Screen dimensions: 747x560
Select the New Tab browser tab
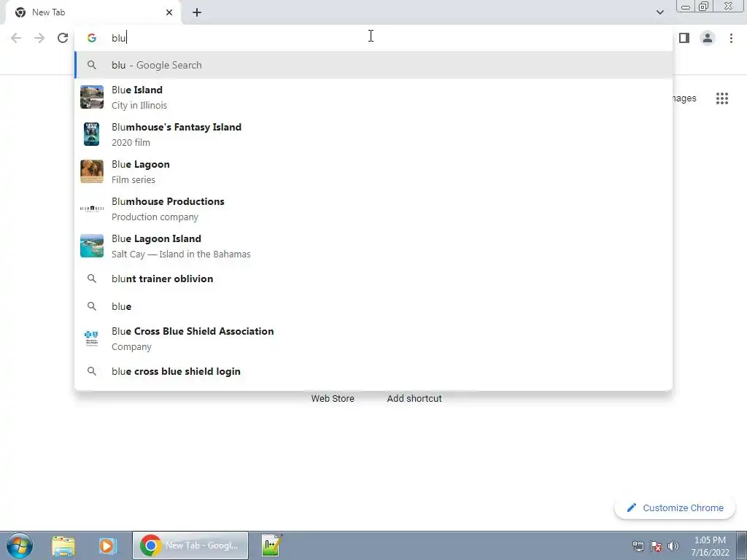pos(93,12)
